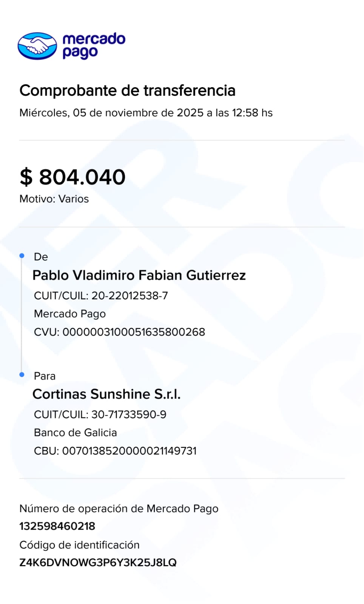
Task: Click operation number 132598460218
Action: (x=57, y=526)
